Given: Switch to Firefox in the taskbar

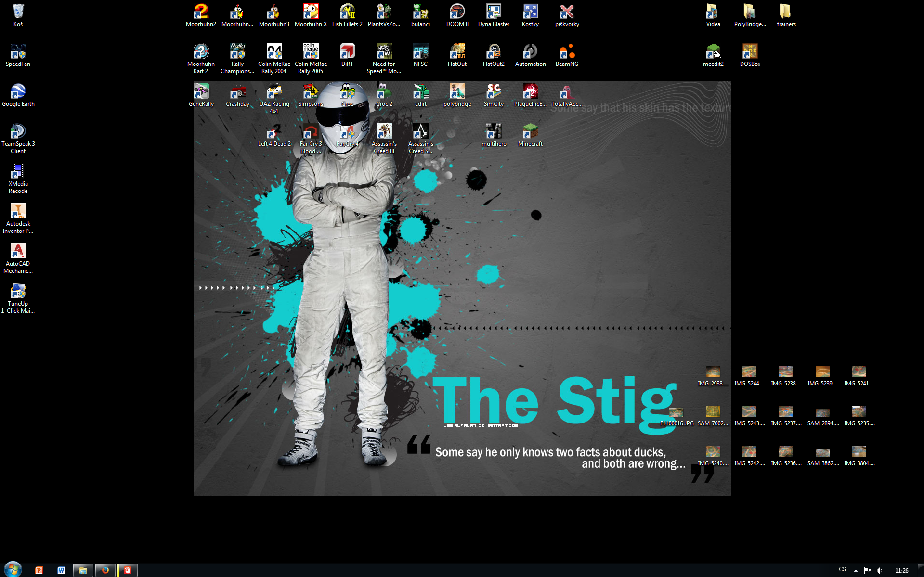Looking at the screenshot, I should point(105,570).
